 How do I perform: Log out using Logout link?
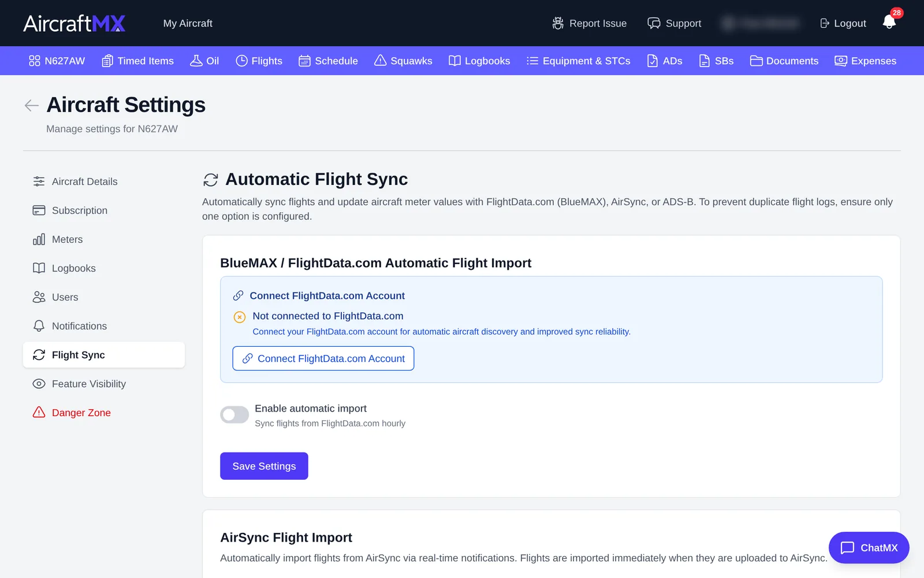pos(843,23)
